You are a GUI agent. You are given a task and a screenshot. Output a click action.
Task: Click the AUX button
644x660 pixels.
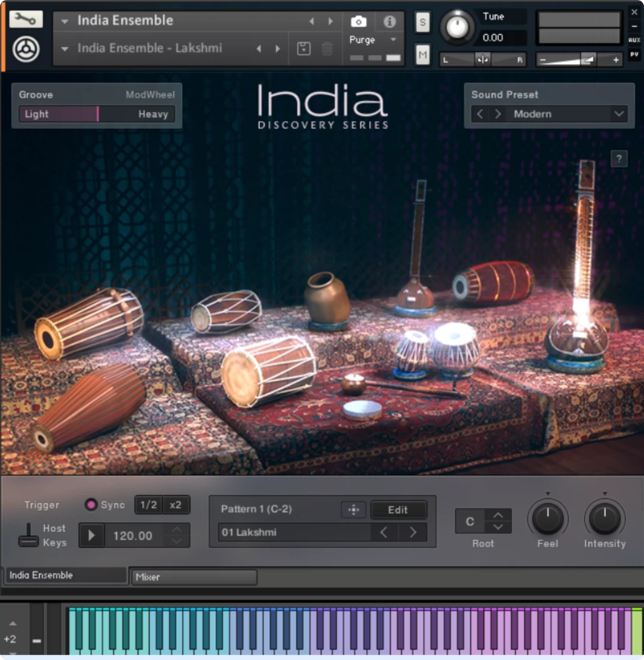(634, 40)
